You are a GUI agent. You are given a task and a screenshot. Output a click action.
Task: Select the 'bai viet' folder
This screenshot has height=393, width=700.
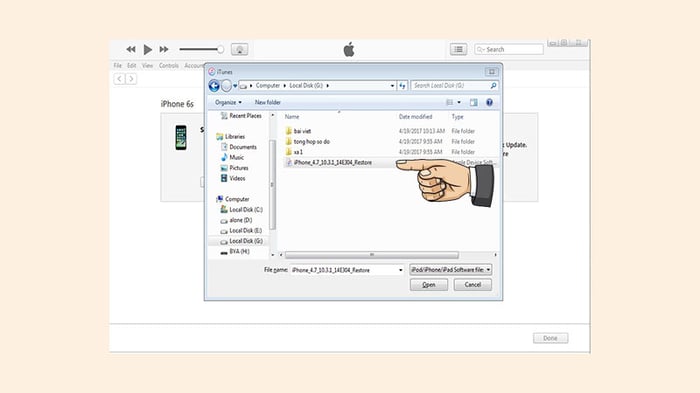click(x=298, y=131)
